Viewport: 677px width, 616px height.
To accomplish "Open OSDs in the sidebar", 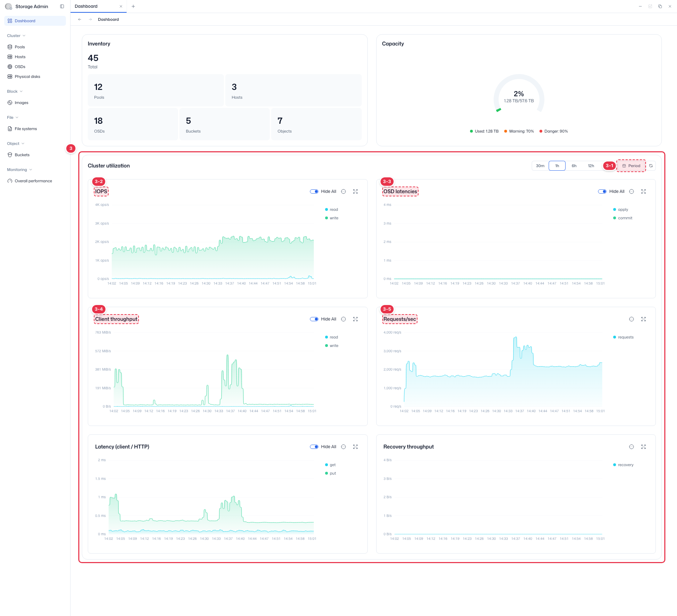I will point(35,67).
